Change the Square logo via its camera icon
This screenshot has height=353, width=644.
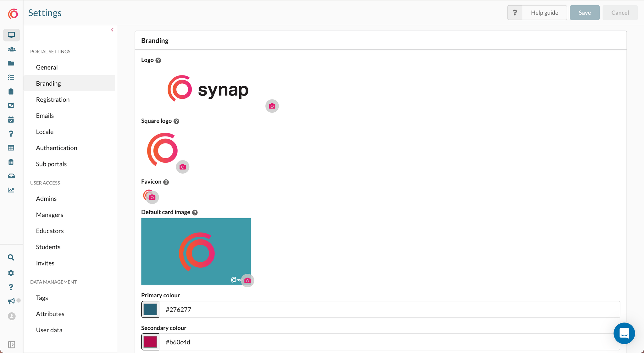coord(182,167)
